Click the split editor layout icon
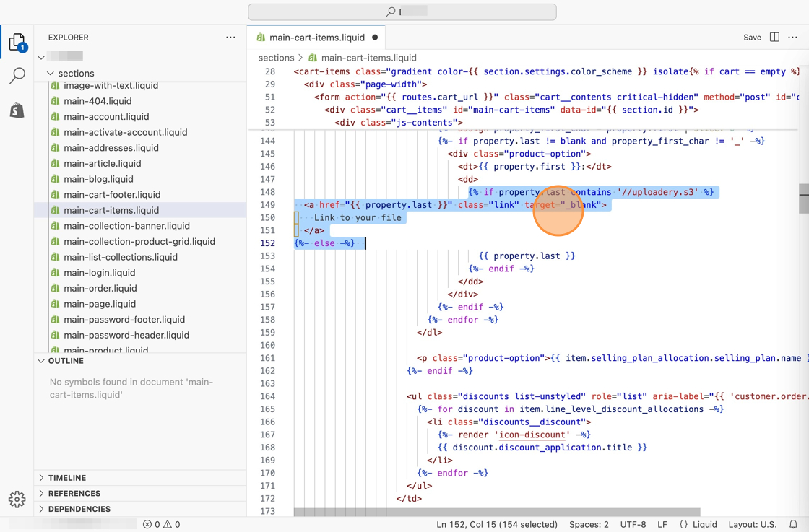 (774, 38)
